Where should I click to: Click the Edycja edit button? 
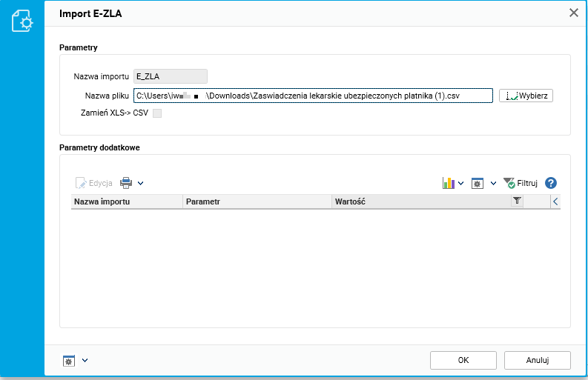[93, 183]
